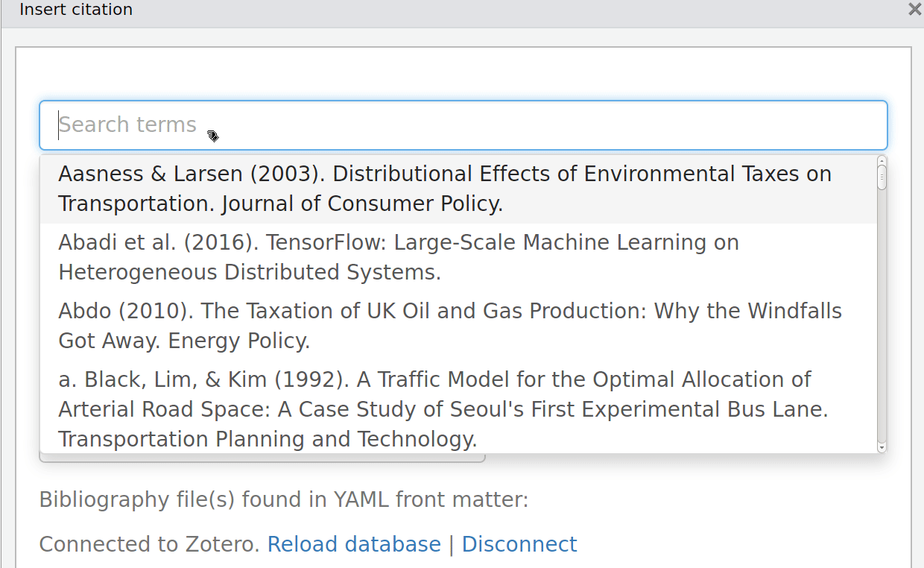Click the partly hidden field below suggestions
The height and width of the screenshot is (568, 924).
point(261,458)
